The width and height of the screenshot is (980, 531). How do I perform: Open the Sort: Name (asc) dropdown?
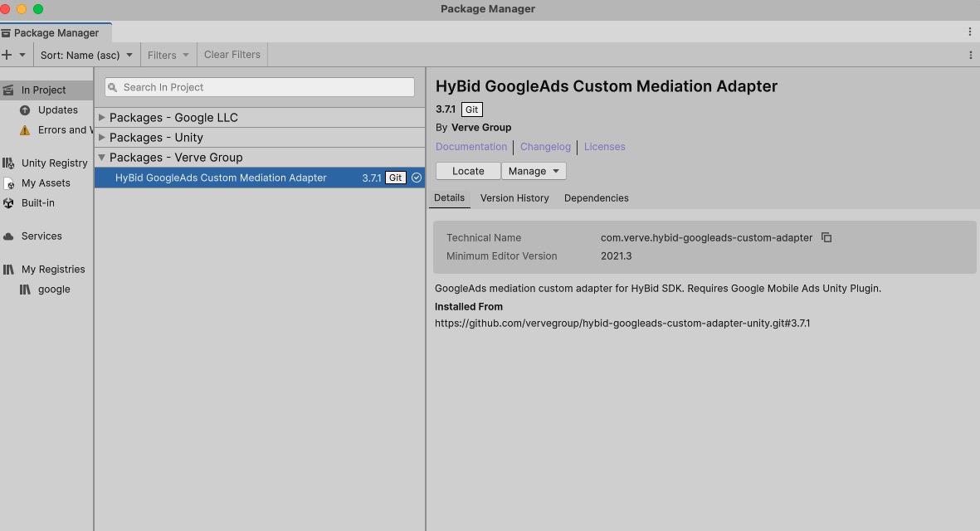[86, 55]
